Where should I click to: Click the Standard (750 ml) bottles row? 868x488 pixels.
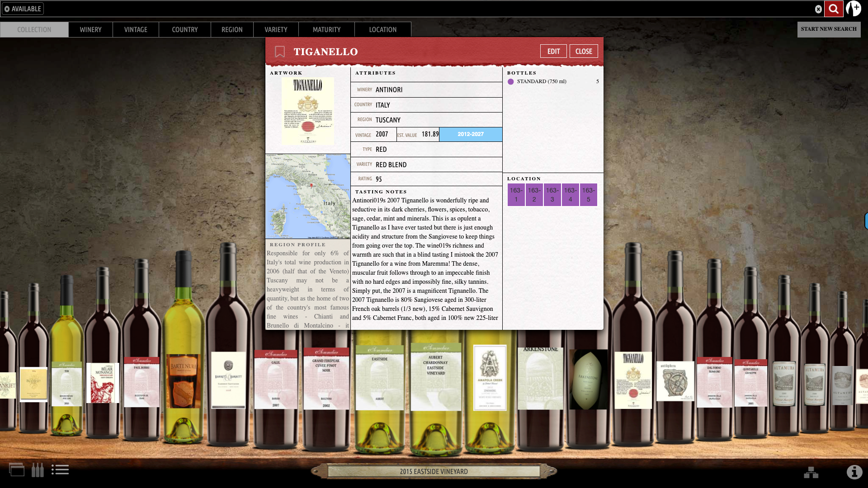[553, 82]
